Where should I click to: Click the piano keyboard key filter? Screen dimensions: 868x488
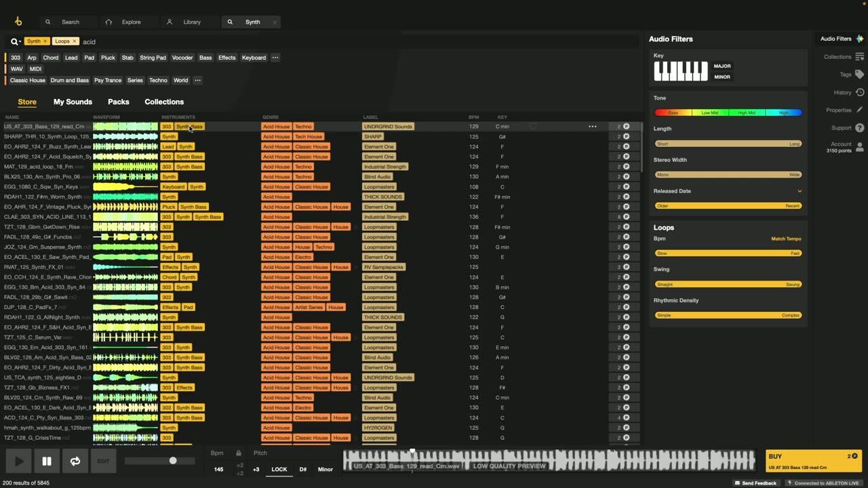coord(681,71)
